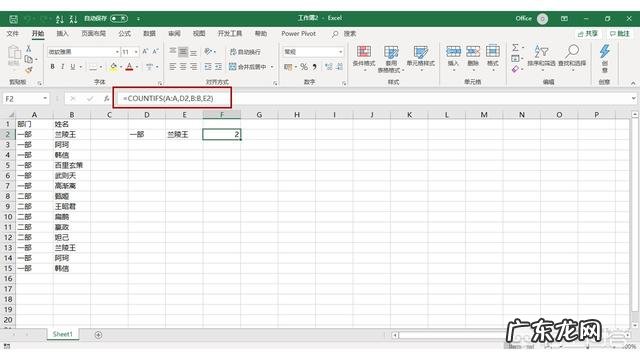The height and width of the screenshot is (360, 640).
Task: Click the Office account avatar
Action: (542, 18)
